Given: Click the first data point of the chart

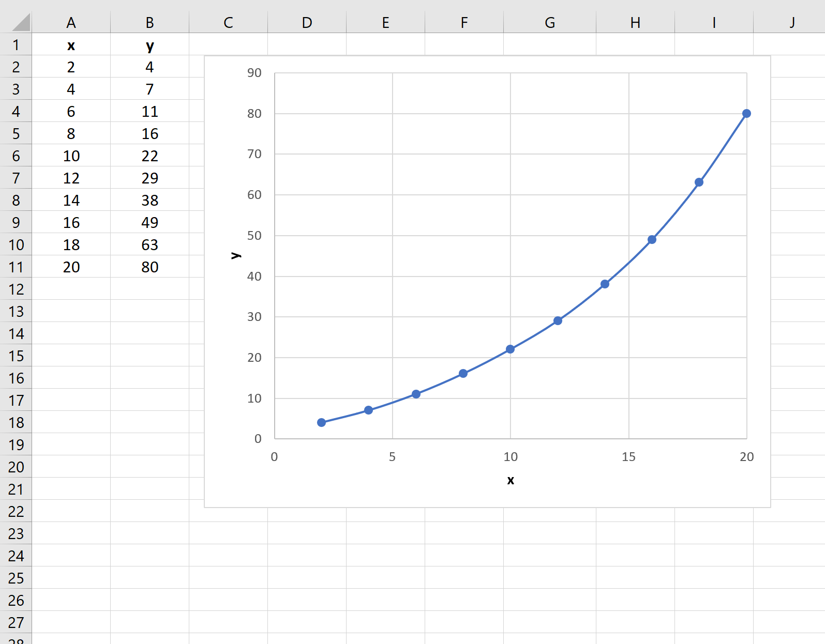Looking at the screenshot, I should [x=321, y=422].
